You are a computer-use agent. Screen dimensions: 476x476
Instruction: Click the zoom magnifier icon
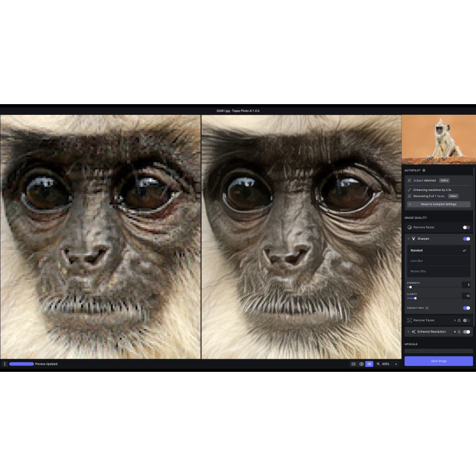point(378,364)
